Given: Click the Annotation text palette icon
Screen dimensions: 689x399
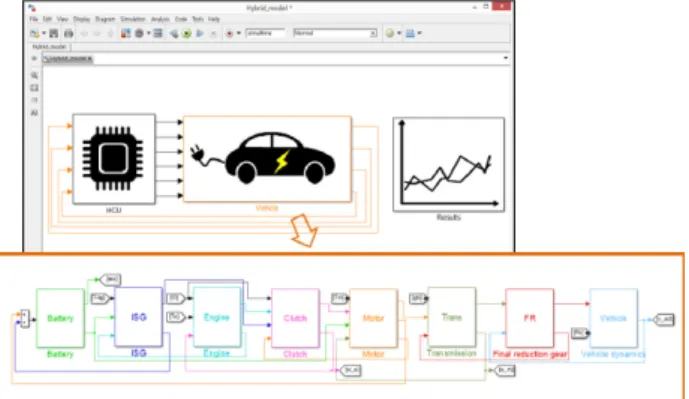Looking at the screenshot, I should (x=34, y=113).
